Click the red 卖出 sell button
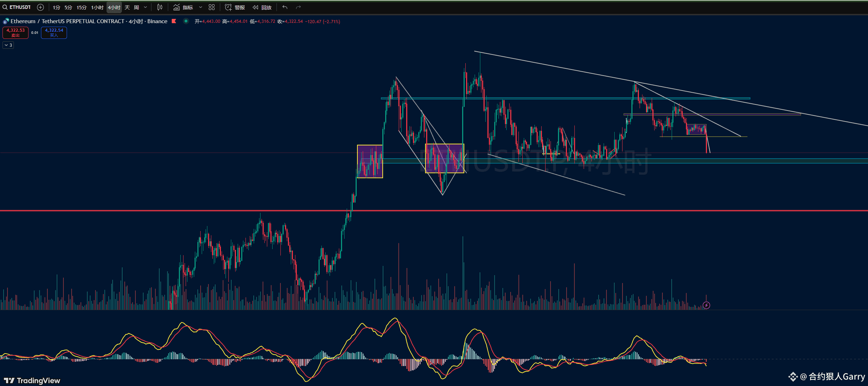 15,32
